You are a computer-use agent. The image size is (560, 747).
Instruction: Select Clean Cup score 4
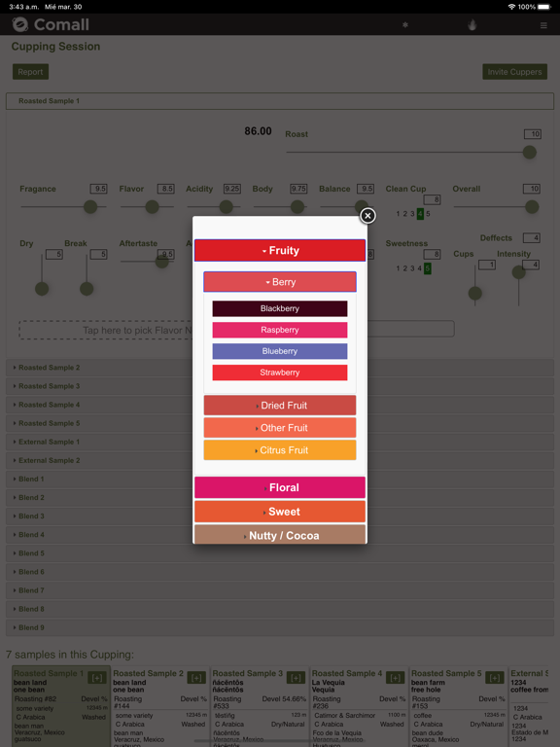click(420, 214)
